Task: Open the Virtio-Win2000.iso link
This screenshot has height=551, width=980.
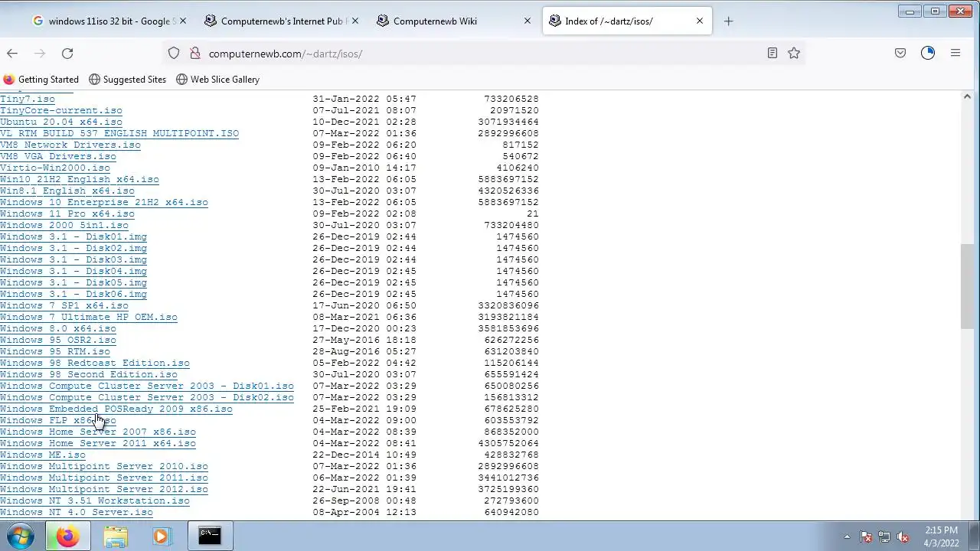Action: point(55,168)
